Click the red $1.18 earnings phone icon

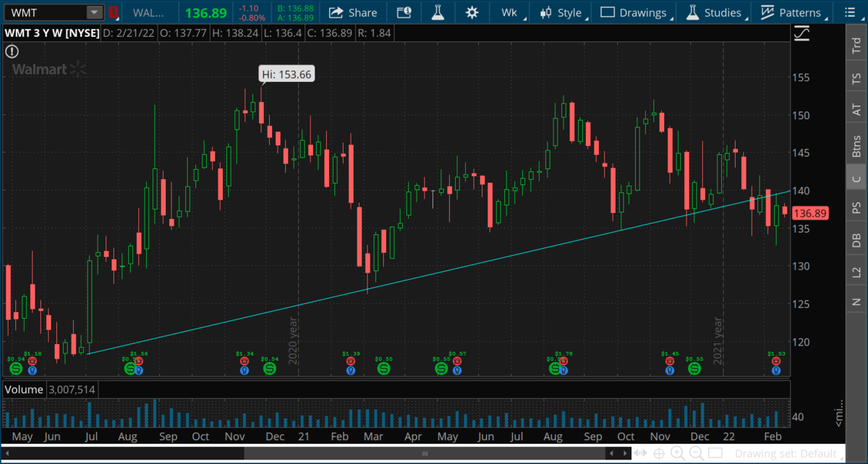33,360
